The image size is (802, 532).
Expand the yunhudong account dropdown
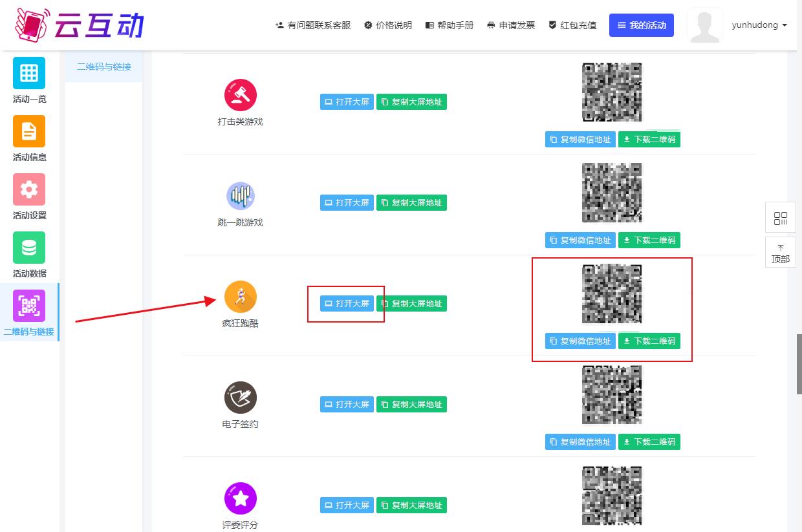pyautogui.click(x=759, y=25)
